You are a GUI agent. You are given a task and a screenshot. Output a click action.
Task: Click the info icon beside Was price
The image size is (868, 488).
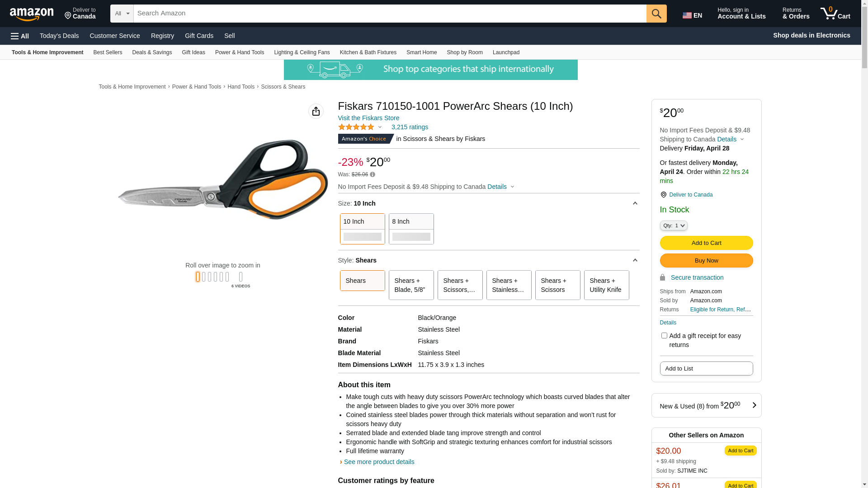[373, 174]
